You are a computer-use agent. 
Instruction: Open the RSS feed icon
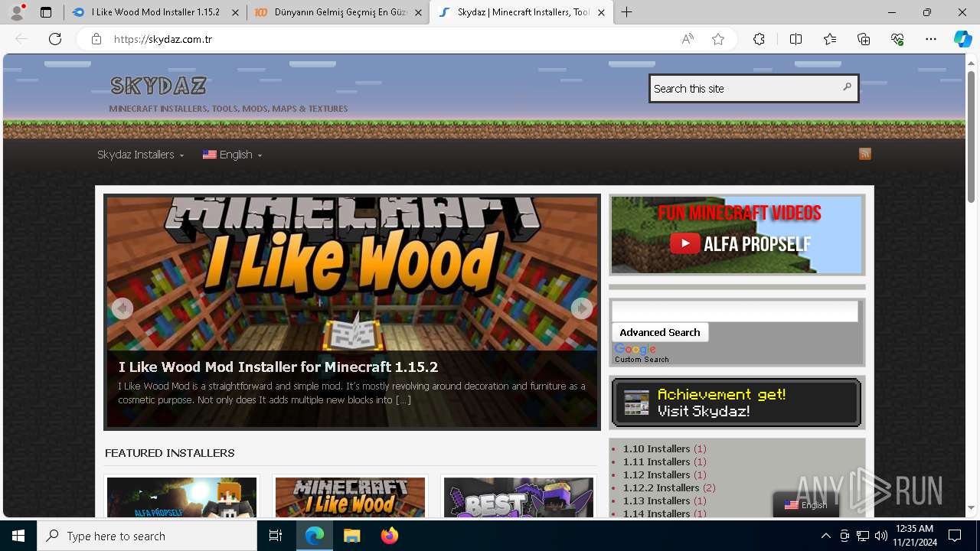coord(865,154)
